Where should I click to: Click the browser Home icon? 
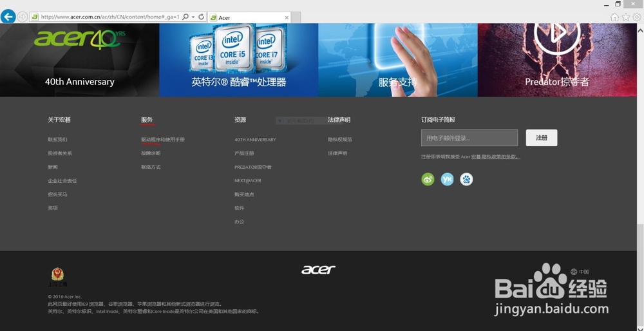(614, 17)
